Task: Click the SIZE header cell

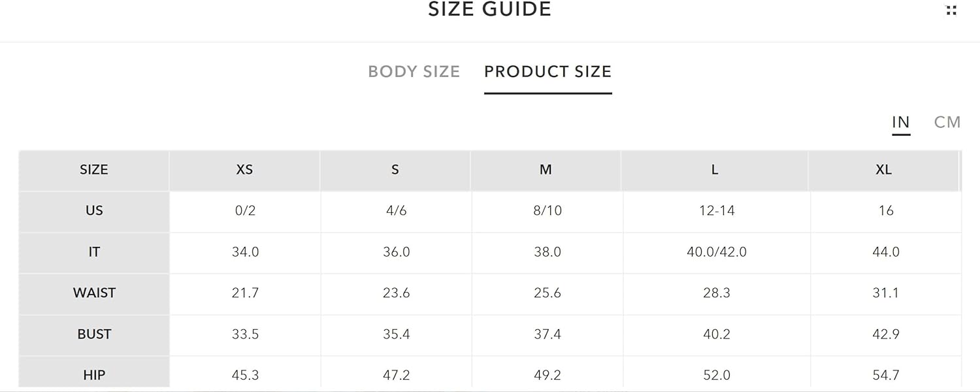Action: click(94, 170)
